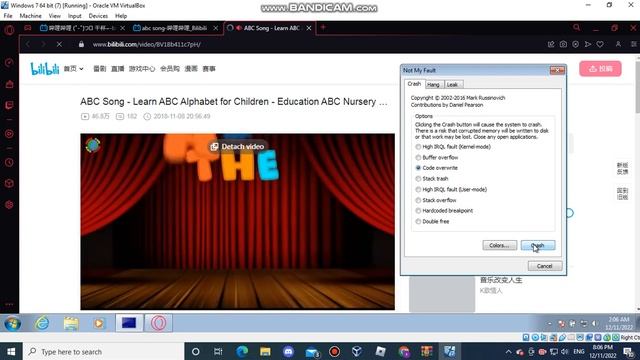Screen dimensions: 640x360
Task: Select Code overwrite option
Action: [x=436, y=168]
